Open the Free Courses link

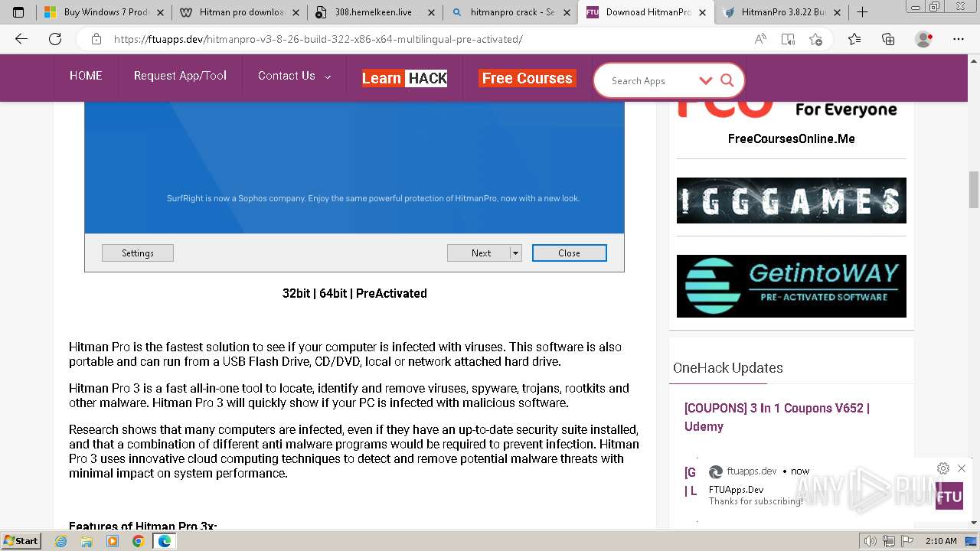click(527, 78)
